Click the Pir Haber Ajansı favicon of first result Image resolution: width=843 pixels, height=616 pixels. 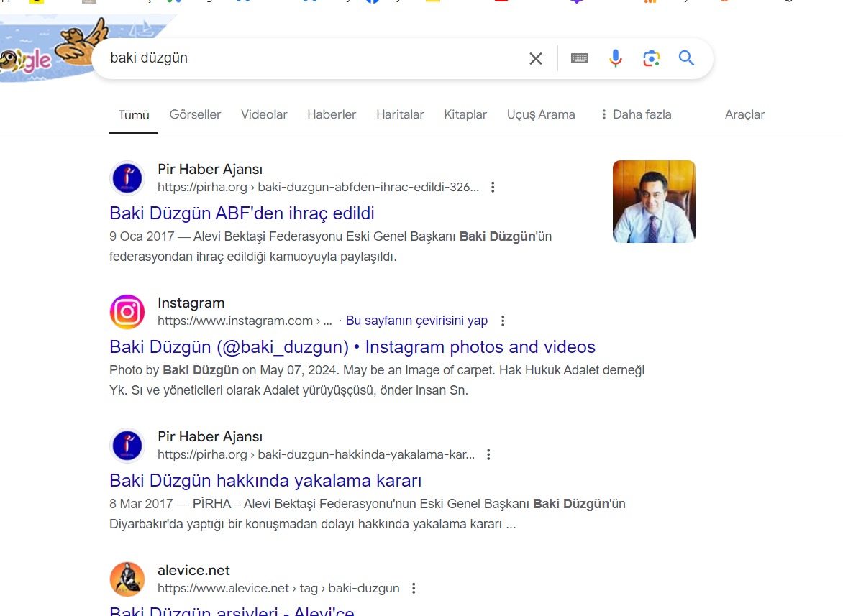pos(127,178)
